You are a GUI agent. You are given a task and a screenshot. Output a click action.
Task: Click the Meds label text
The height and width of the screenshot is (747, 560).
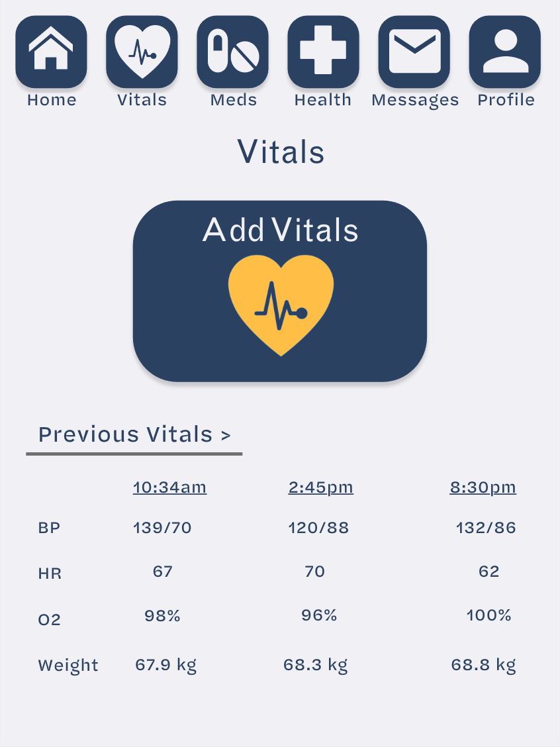(x=233, y=100)
